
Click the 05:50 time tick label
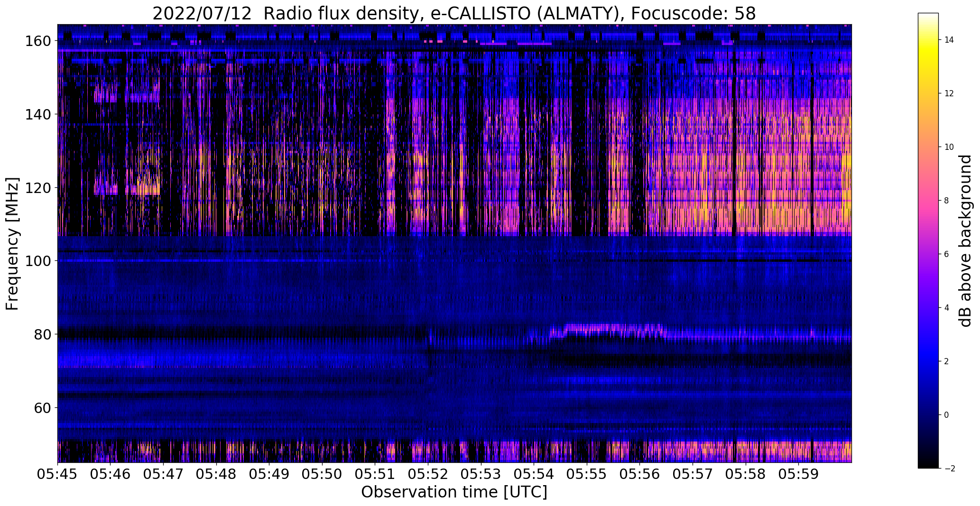(x=322, y=474)
